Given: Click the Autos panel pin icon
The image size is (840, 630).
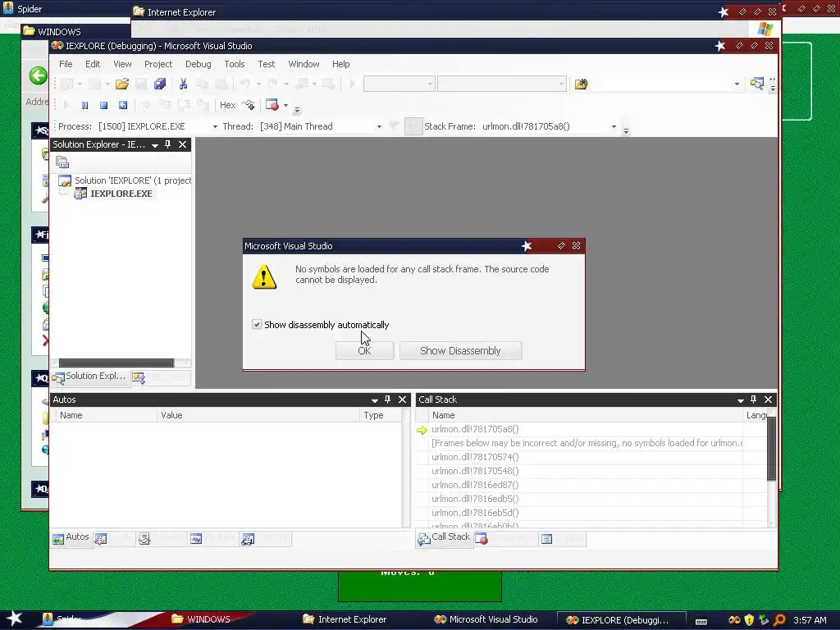Looking at the screenshot, I should click(x=388, y=399).
